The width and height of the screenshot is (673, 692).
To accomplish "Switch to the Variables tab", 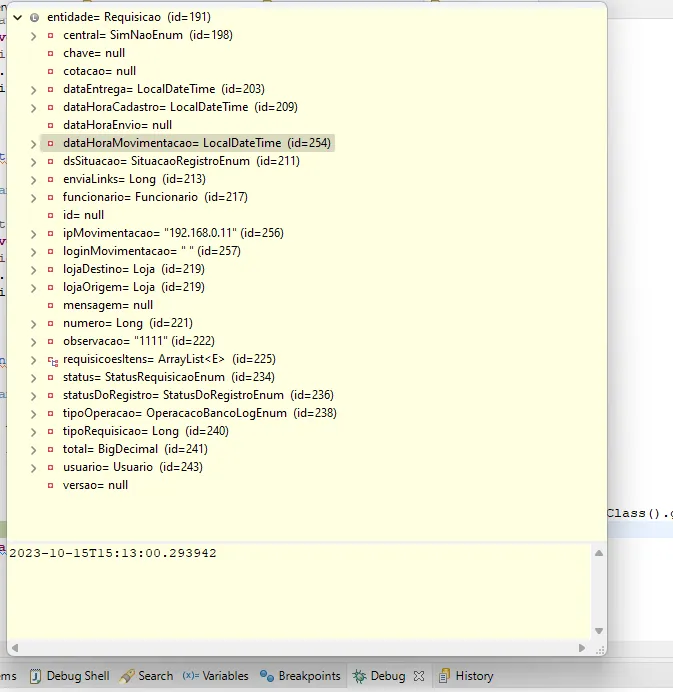I will pos(215,676).
